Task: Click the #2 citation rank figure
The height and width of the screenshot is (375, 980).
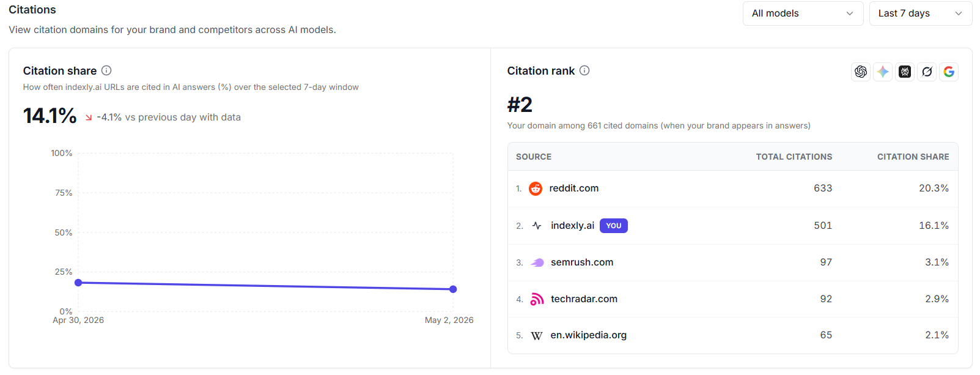Action: tap(520, 105)
